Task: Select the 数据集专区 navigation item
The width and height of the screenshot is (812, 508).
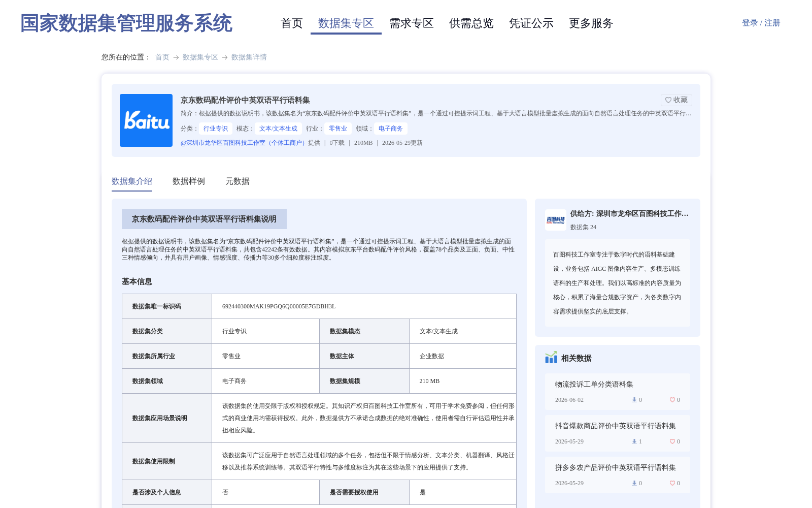Action: tap(346, 23)
